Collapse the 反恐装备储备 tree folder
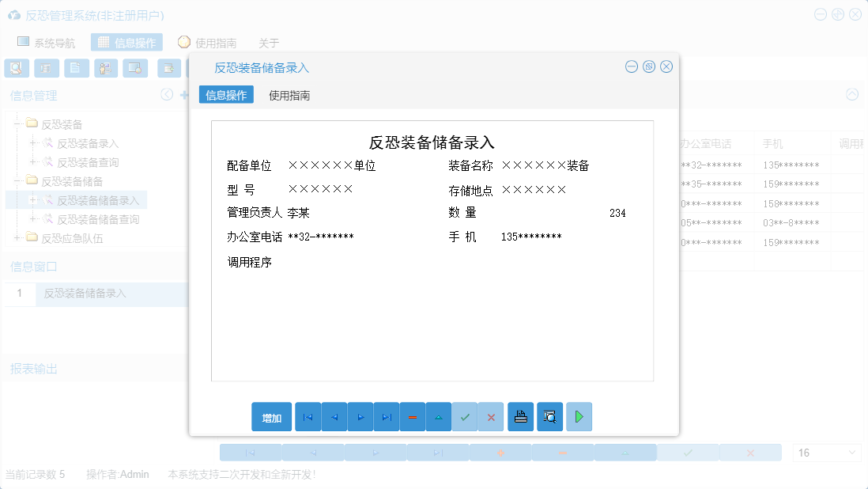This screenshot has height=489, width=868. point(17,180)
